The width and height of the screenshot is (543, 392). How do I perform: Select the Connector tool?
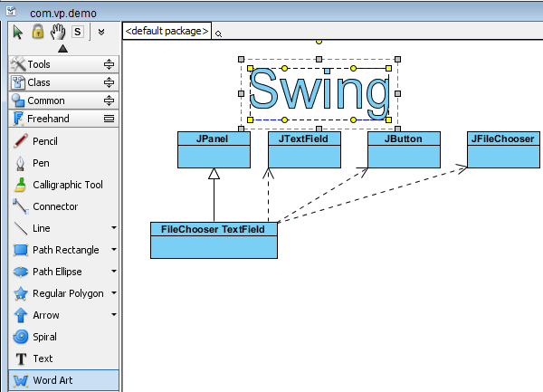tap(63, 206)
